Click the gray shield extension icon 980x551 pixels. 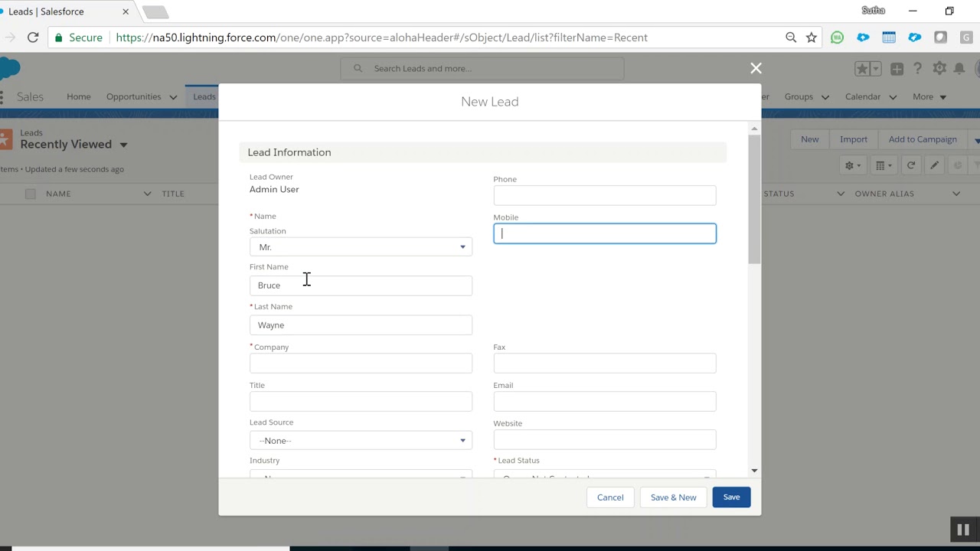click(x=940, y=37)
